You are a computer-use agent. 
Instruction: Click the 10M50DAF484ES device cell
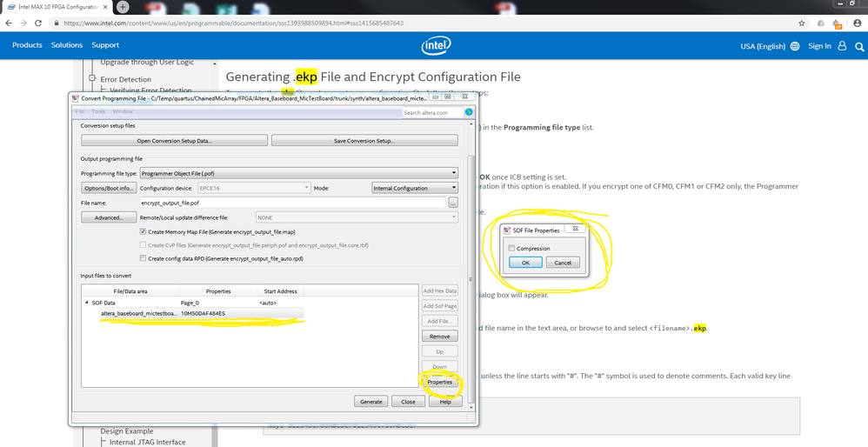(x=203, y=313)
